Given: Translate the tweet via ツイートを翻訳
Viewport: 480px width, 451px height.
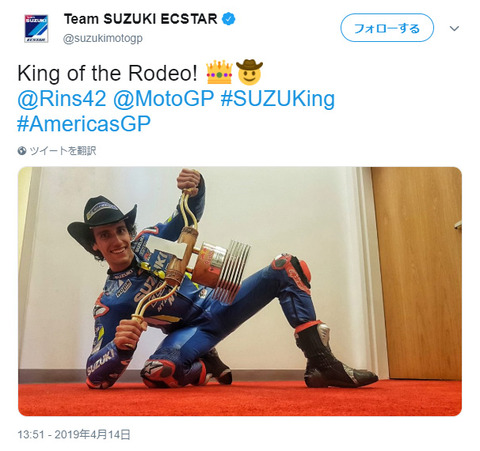Looking at the screenshot, I should [x=63, y=151].
